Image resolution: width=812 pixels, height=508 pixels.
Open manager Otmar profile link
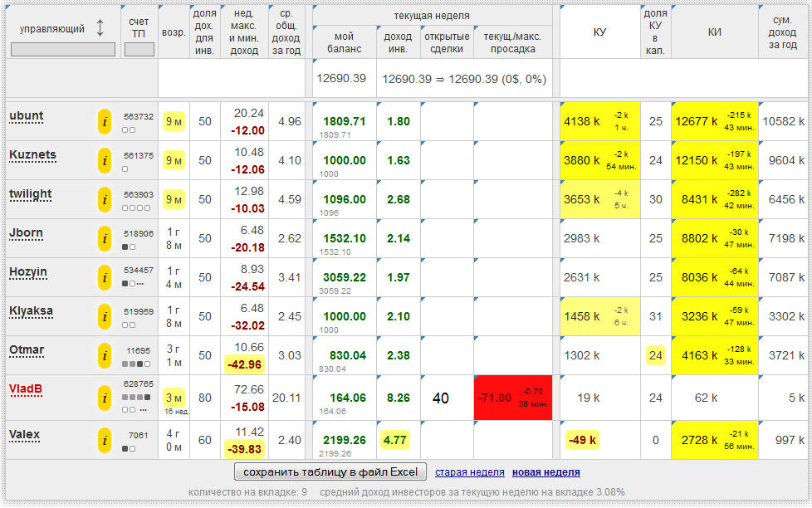pyautogui.click(x=27, y=350)
